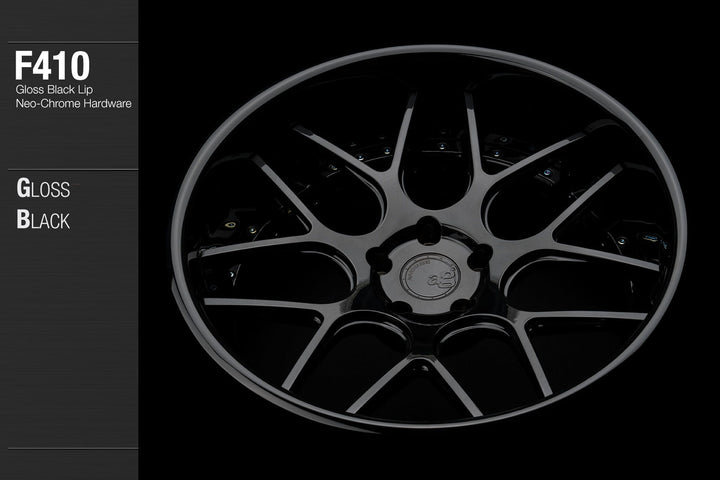Viewport: 720px width, 480px height.
Task: Select the Gloss finish label
Action: [43, 188]
